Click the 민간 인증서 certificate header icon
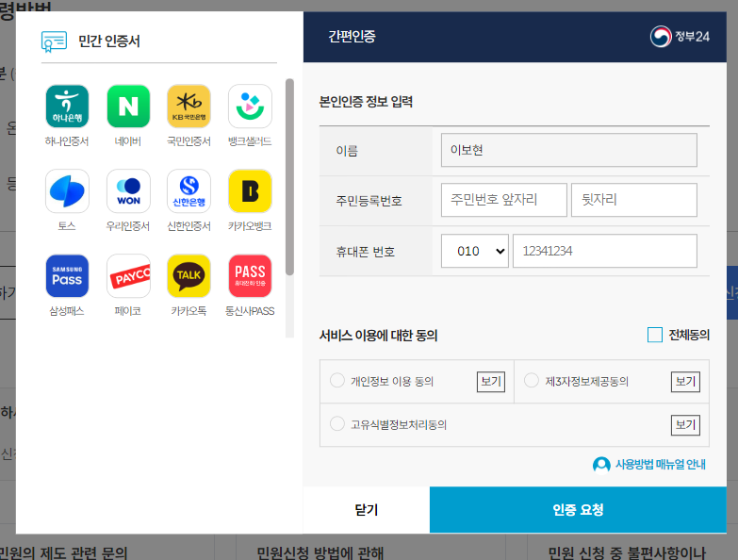 point(54,41)
